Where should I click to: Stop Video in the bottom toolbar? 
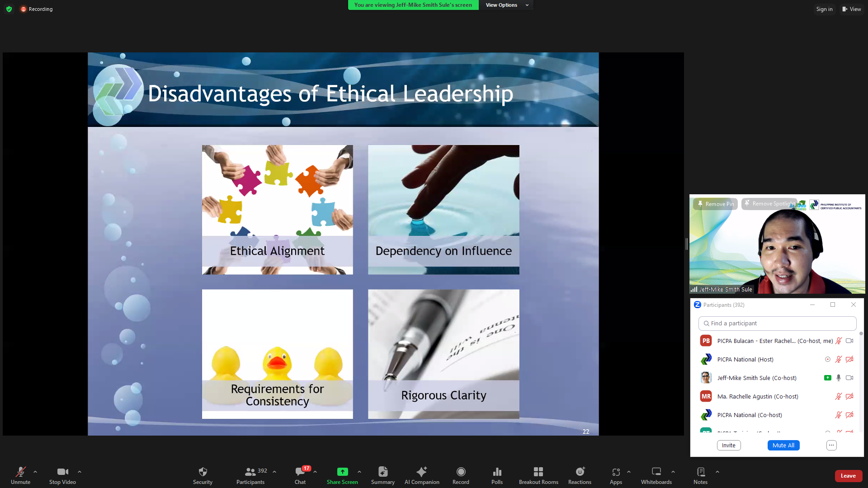62,475
